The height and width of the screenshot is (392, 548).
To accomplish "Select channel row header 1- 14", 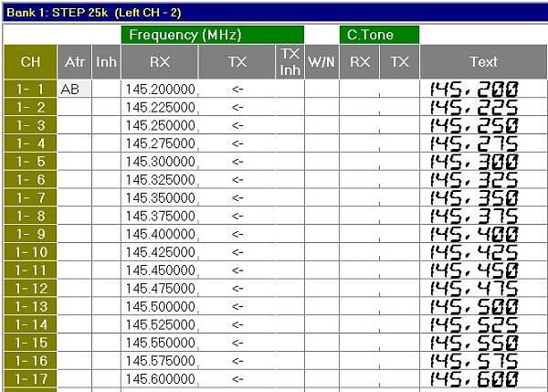I will 30,325.
